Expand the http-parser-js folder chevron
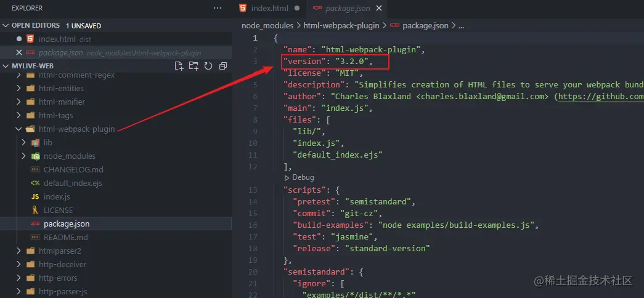Image resolution: width=644 pixels, height=298 pixels. 18,292
